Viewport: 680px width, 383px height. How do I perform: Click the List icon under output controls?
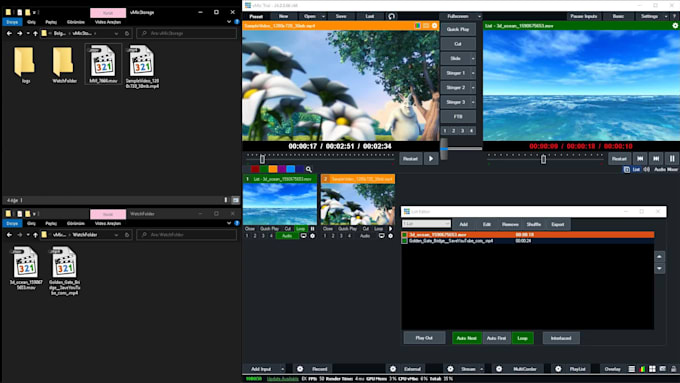click(x=627, y=170)
